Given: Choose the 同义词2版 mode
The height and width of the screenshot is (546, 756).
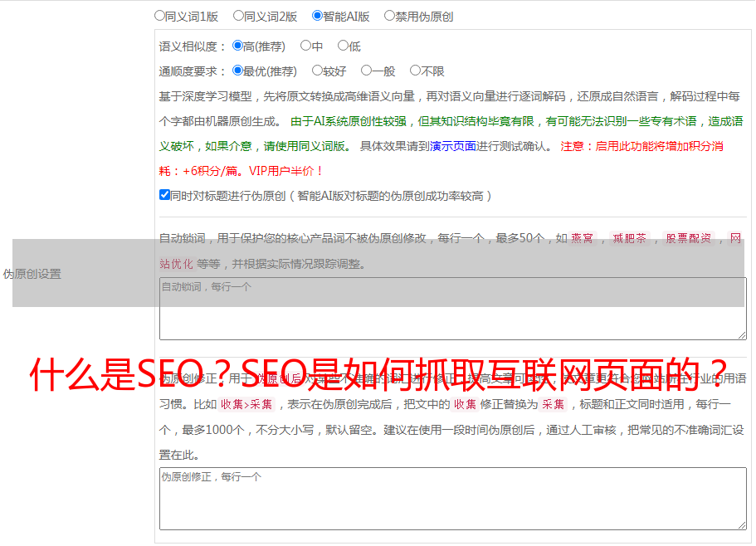Looking at the screenshot, I should tap(239, 16).
